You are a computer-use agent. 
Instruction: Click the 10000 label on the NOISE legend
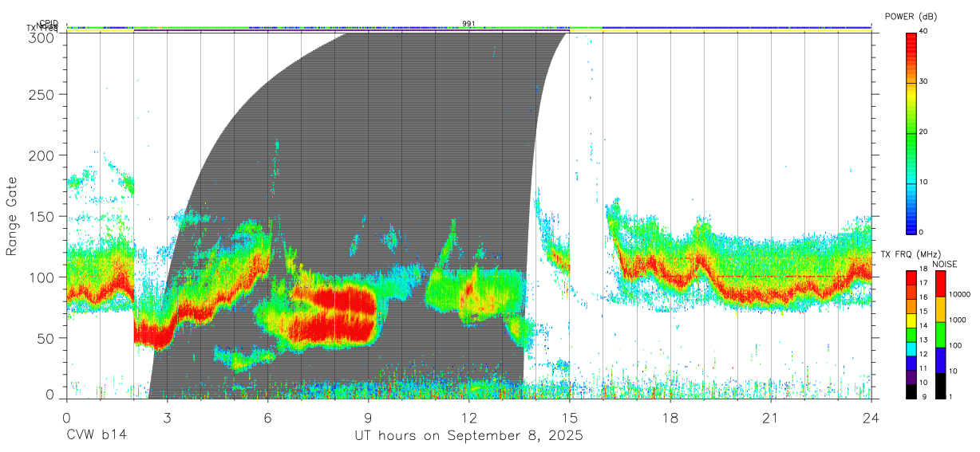point(959,295)
